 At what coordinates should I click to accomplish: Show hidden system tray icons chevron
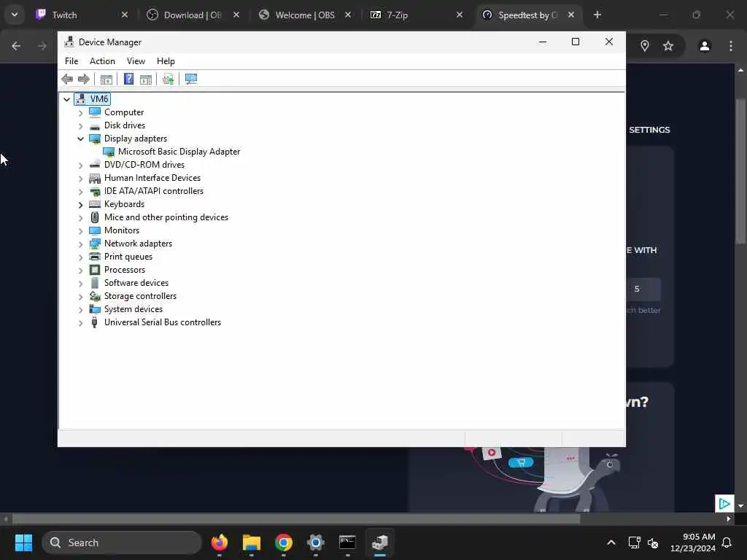pos(611,542)
